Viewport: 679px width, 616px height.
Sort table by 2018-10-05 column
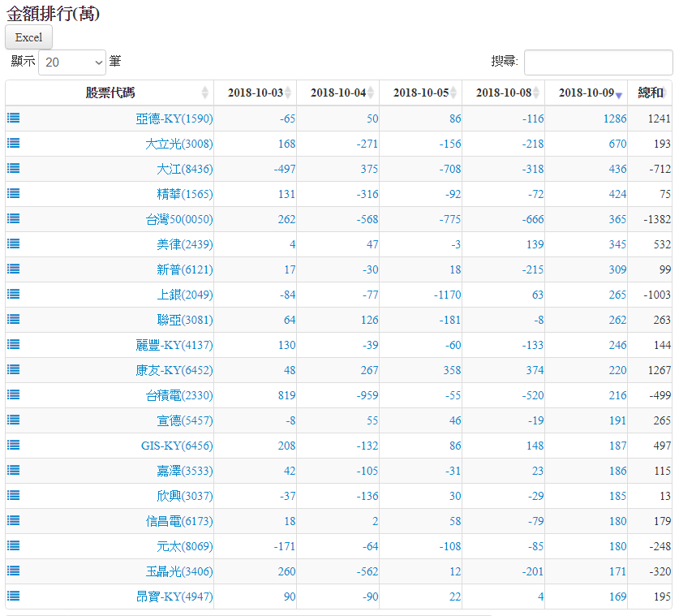coord(420,93)
